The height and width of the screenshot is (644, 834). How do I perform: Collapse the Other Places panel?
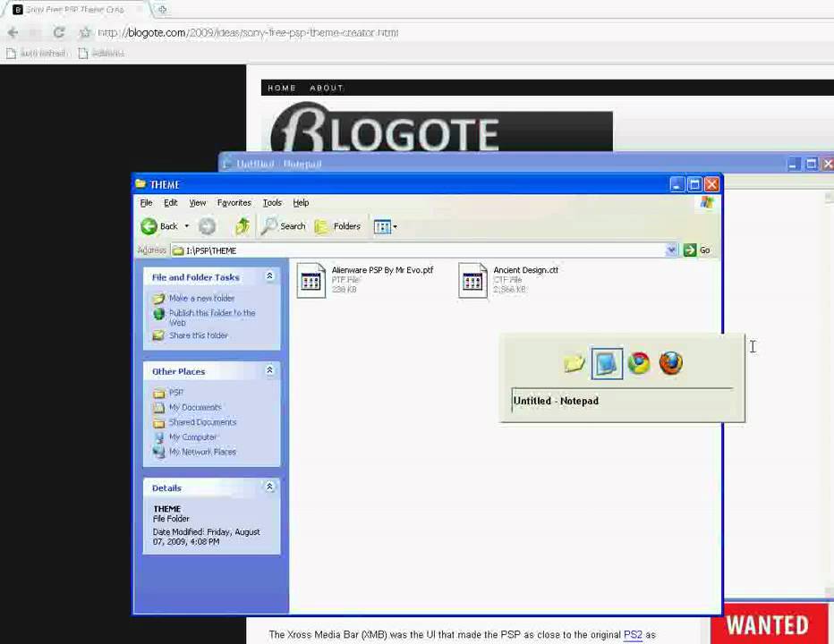tap(269, 370)
